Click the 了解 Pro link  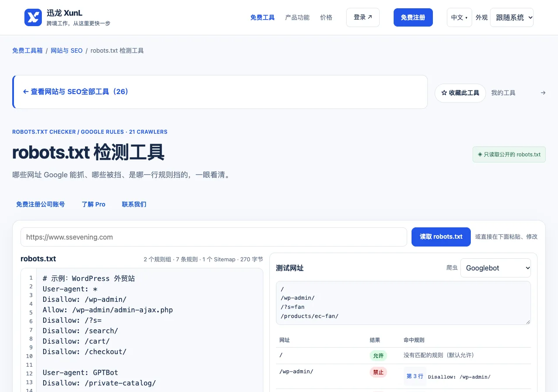(x=94, y=204)
